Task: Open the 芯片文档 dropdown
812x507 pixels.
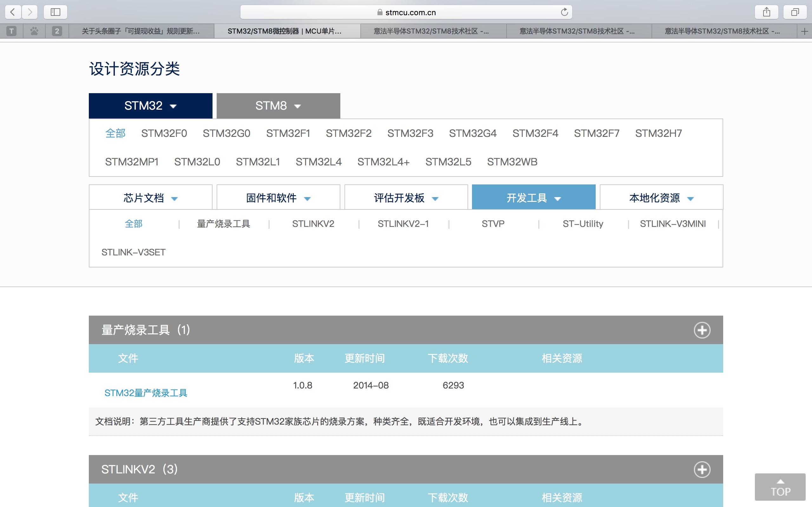Action: coord(150,198)
